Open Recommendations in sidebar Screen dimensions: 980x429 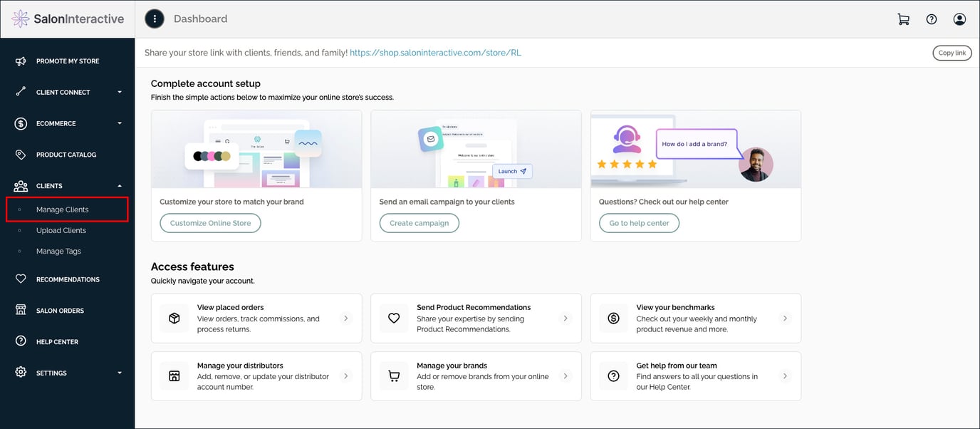[68, 279]
